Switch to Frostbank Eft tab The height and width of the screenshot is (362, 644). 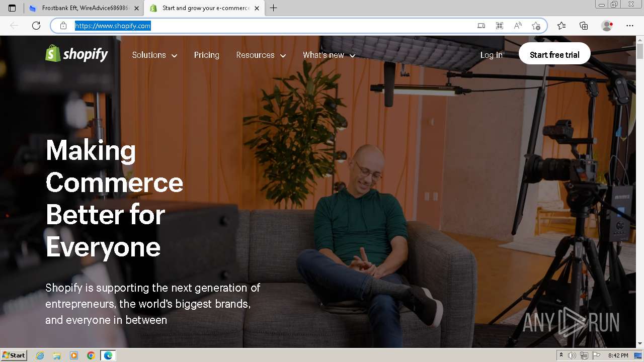pos(84,8)
